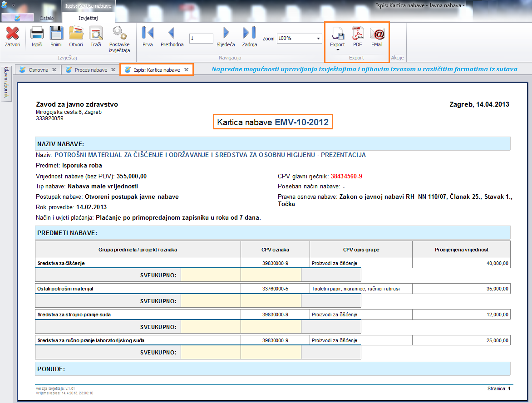Screen dimensions: 532x403
Task: Close the report with Zatvori icon
Action: pyautogui.click(x=13, y=37)
